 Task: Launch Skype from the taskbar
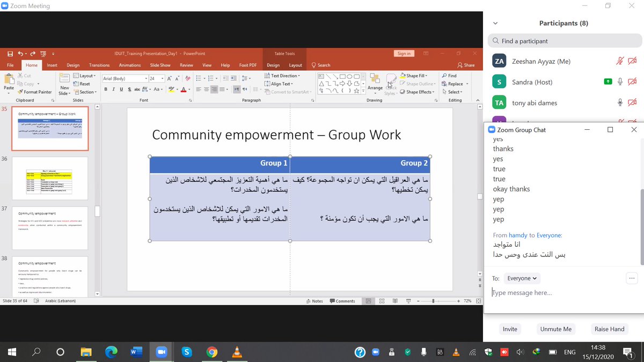[x=186, y=352]
